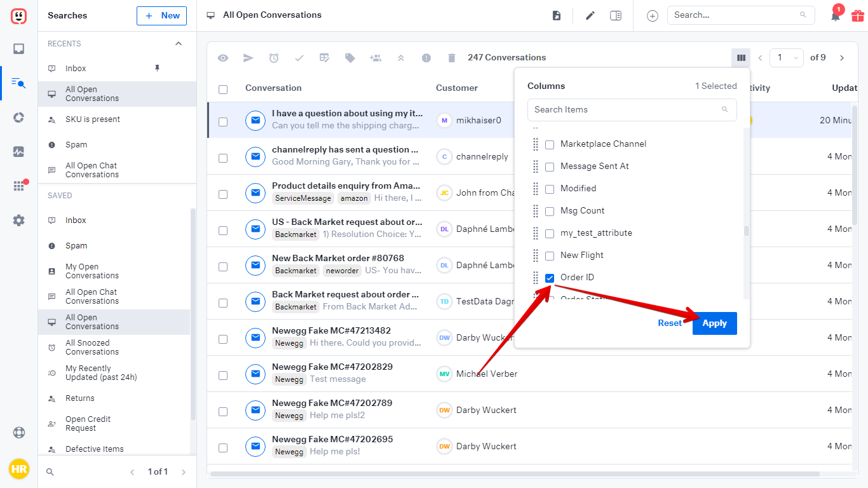Click the saved searches scrollbar
Image resolution: width=868 pixels, height=488 pixels.
click(193, 315)
